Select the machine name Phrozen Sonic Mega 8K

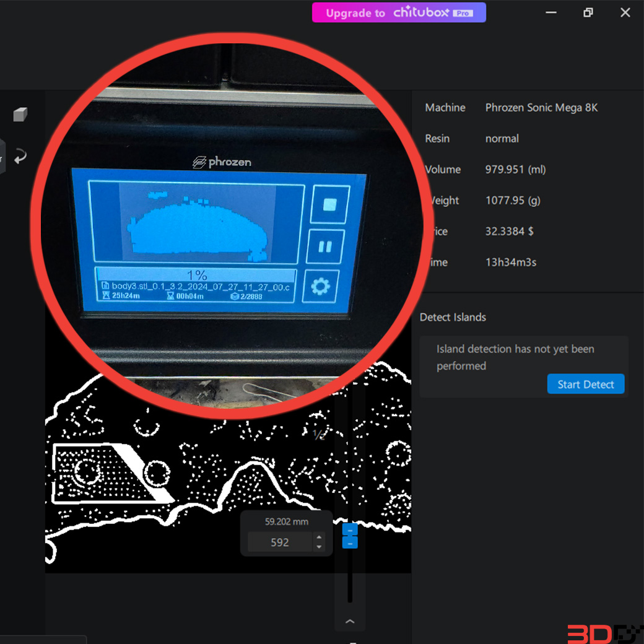click(541, 108)
